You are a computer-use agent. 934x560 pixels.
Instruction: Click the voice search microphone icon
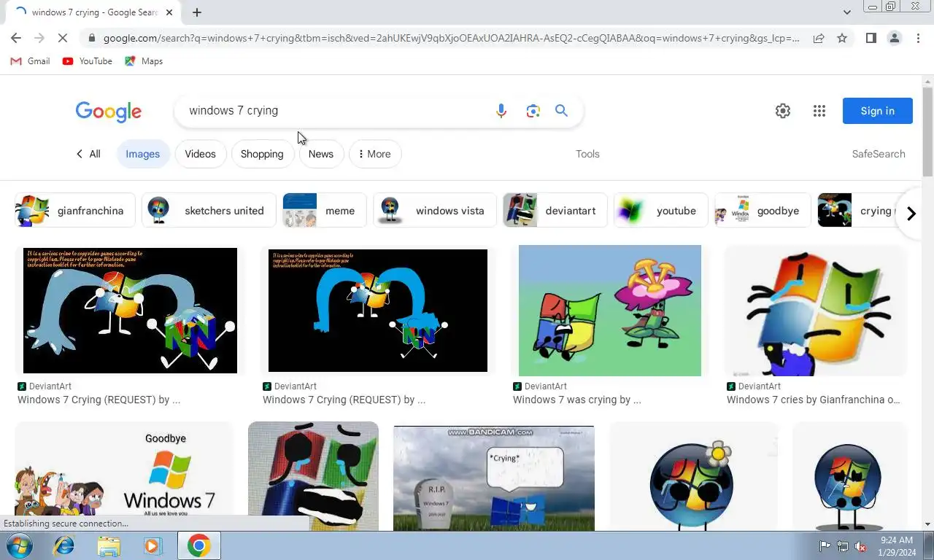[501, 111]
